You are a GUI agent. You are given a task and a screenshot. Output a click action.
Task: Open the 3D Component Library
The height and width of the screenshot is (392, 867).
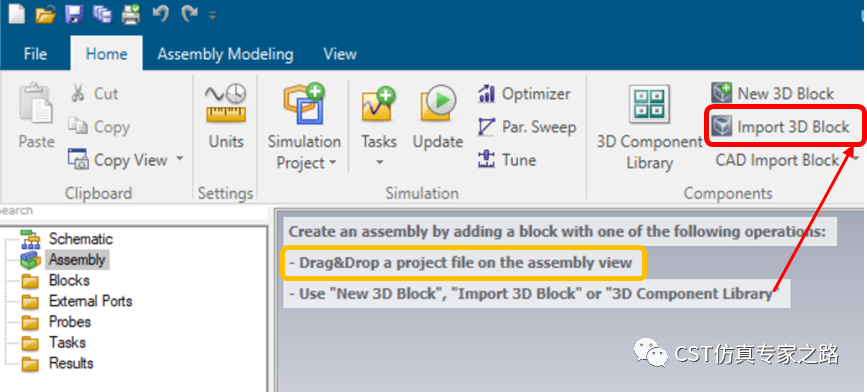649,128
